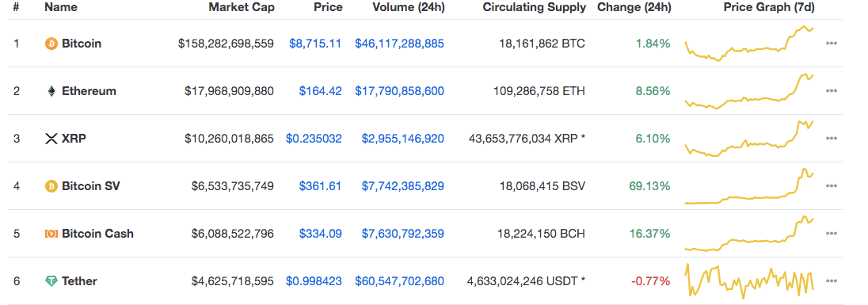Open Tether 7d price graph thumbnail
The image size is (868, 305).
749,281
